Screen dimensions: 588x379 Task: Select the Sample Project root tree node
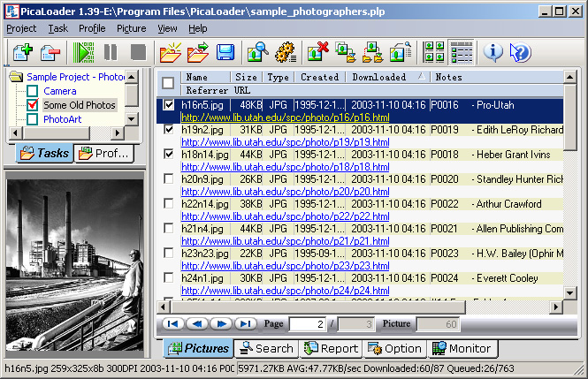click(x=75, y=77)
